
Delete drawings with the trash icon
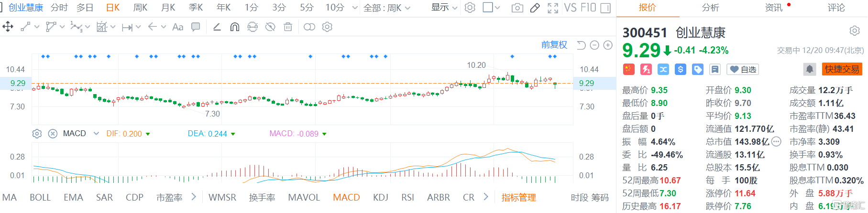tap(288, 27)
